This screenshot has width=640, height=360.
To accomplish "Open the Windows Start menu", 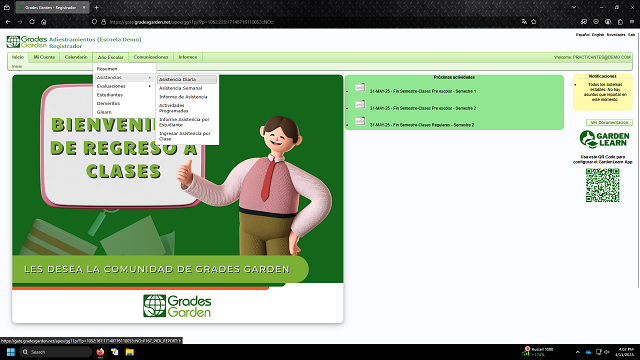I will (11, 352).
